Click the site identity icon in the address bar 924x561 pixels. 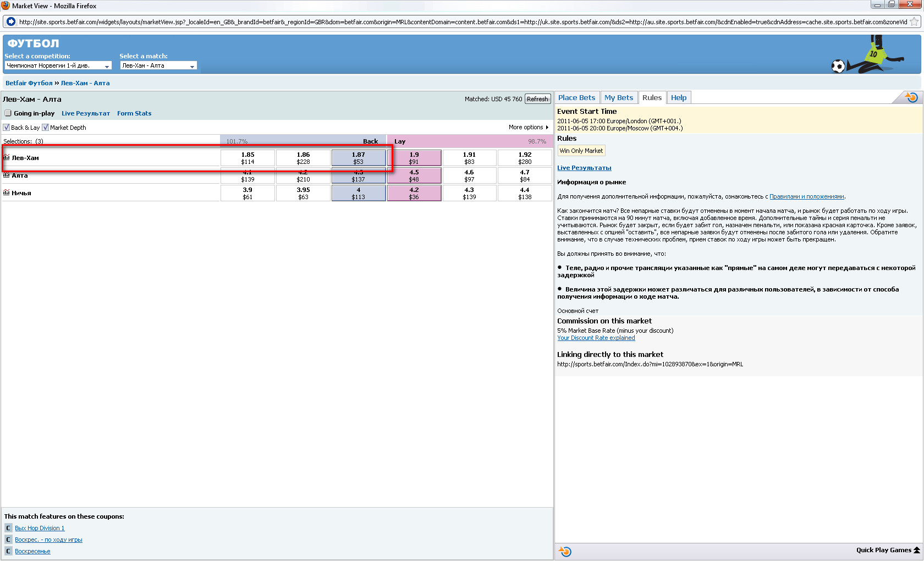tap(11, 22)
